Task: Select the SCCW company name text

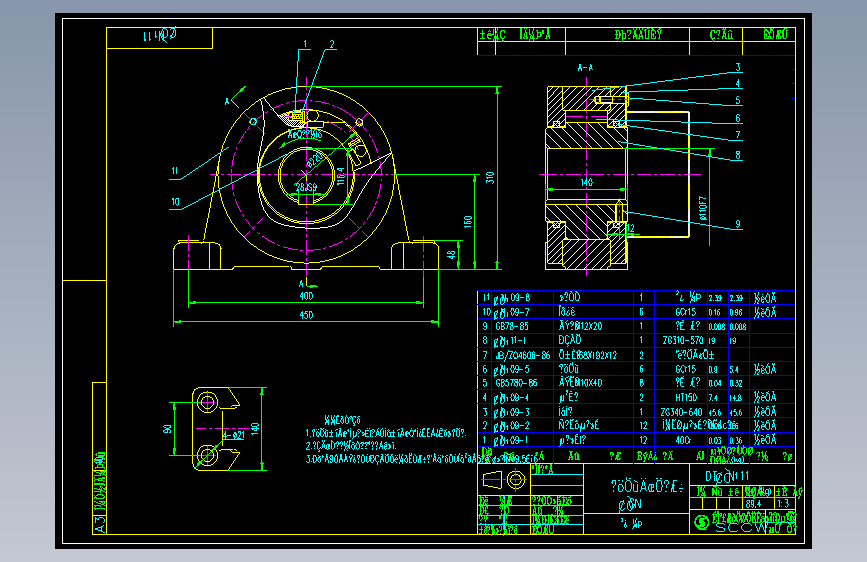Action: click(741, 528)
